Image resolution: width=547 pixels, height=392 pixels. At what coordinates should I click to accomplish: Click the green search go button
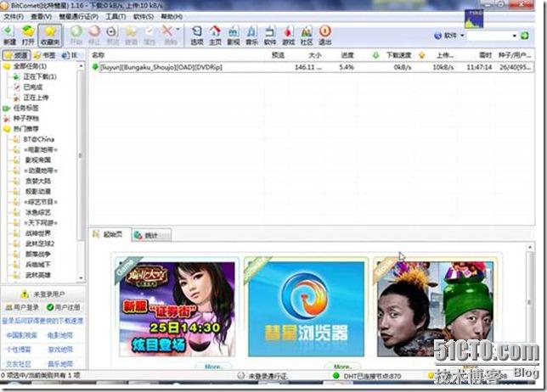point(525,36)
